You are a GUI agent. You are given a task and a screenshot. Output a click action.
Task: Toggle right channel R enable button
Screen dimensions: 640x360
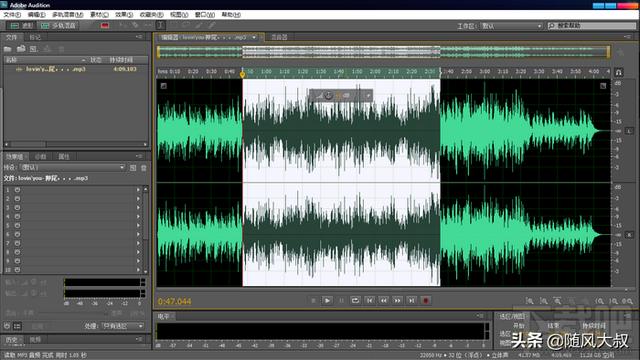click(629, 235)
